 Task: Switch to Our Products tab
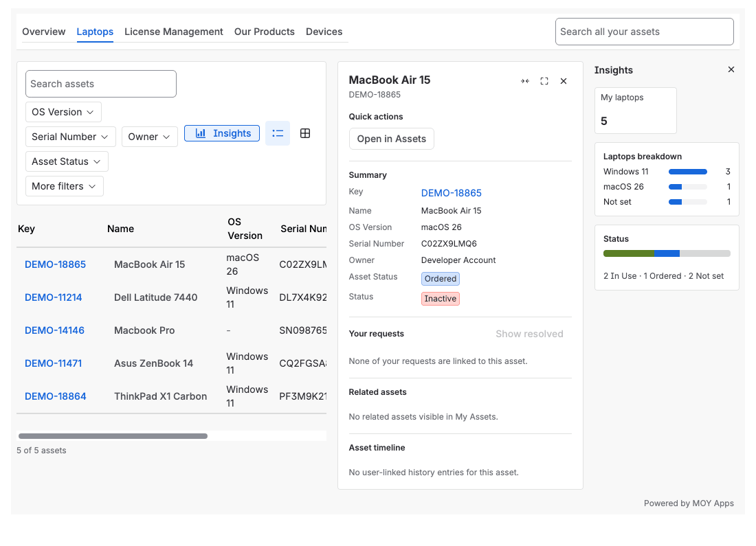(x=264, y=32)
